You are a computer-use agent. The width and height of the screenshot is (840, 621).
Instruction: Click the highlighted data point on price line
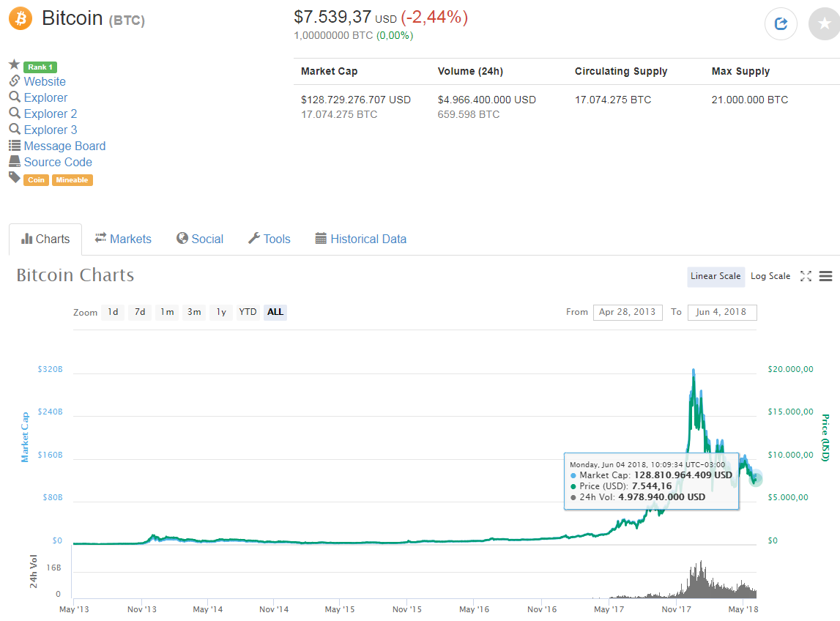[755, 478]
